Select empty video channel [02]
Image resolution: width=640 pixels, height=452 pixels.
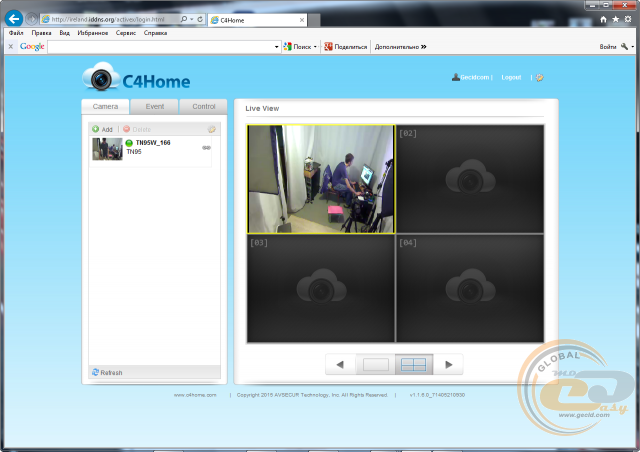pos(470,179)
